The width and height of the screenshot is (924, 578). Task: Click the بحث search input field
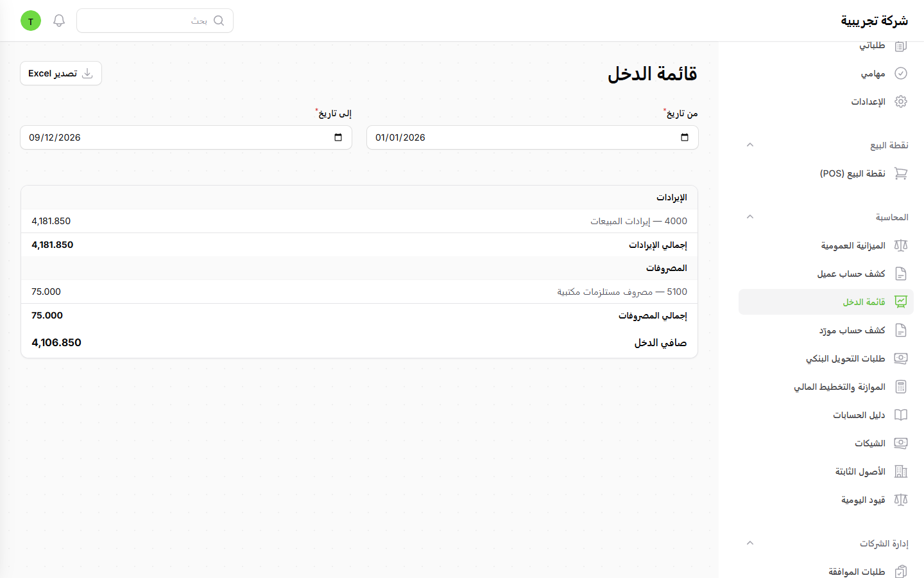tap(155, 21)
